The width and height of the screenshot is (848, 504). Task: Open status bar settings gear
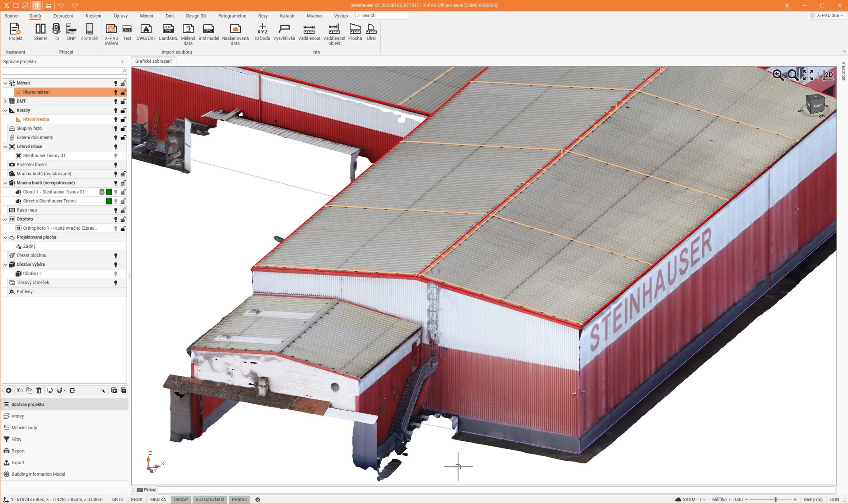coord(257,500)
